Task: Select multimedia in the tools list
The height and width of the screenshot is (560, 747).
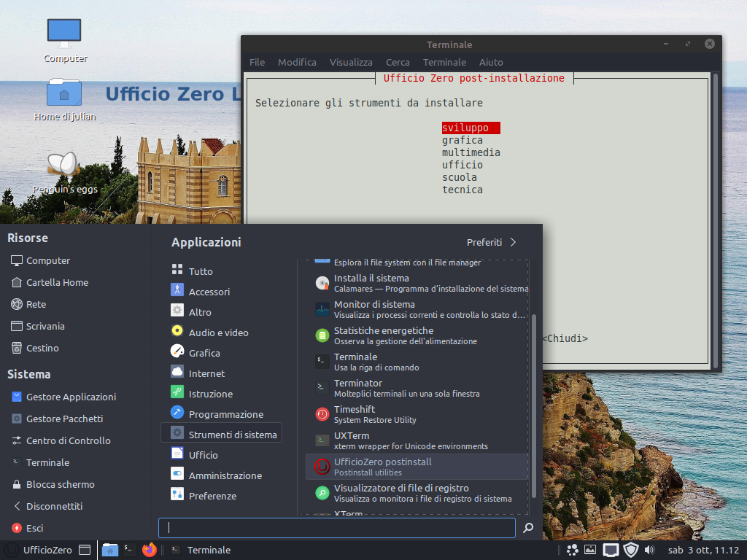Action: pos(471,152)
